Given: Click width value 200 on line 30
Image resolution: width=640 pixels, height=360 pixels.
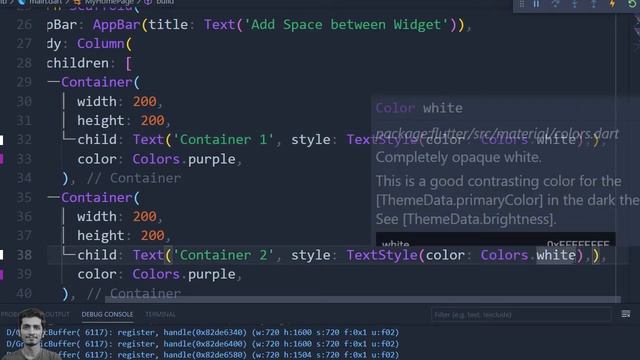Looking at the screenshot, I should tap(144, 101).
